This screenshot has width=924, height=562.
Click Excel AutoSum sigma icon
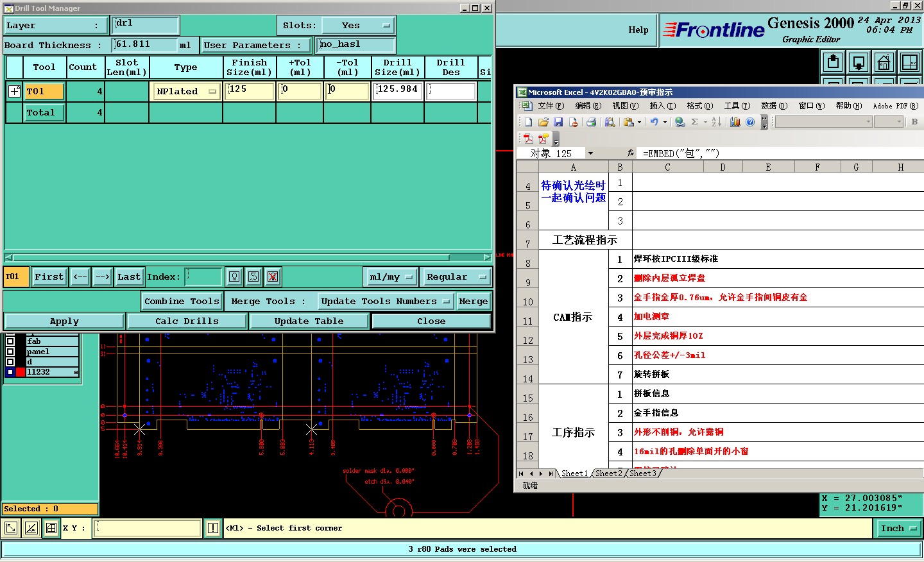(x=694, y=122)
